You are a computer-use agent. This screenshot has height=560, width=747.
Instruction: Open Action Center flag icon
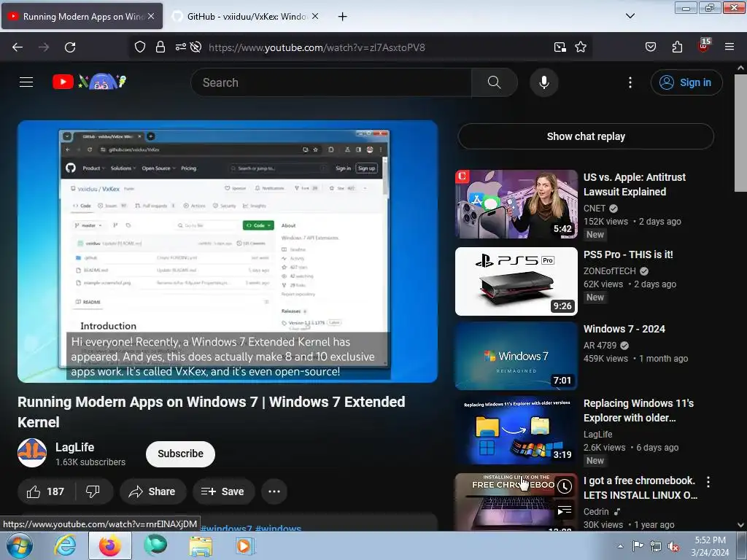tap(638, 546)
